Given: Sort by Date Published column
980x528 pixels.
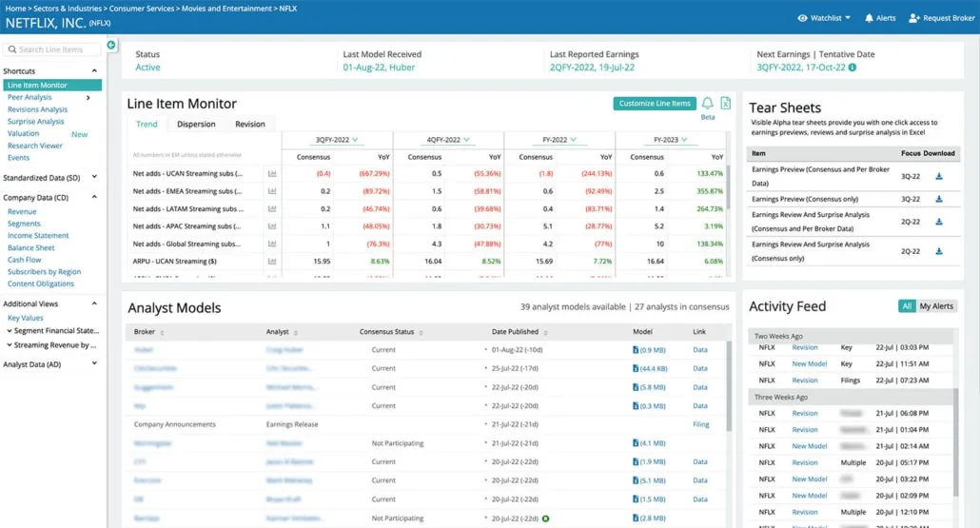Looking at the screenshot, I should pos(545,332).
